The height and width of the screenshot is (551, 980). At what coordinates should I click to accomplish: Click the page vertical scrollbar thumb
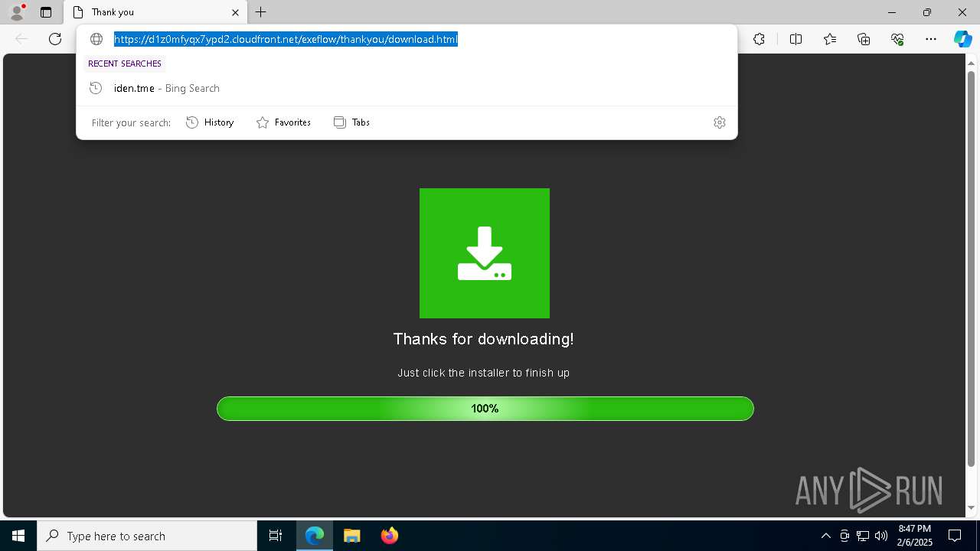coord(972,268)
